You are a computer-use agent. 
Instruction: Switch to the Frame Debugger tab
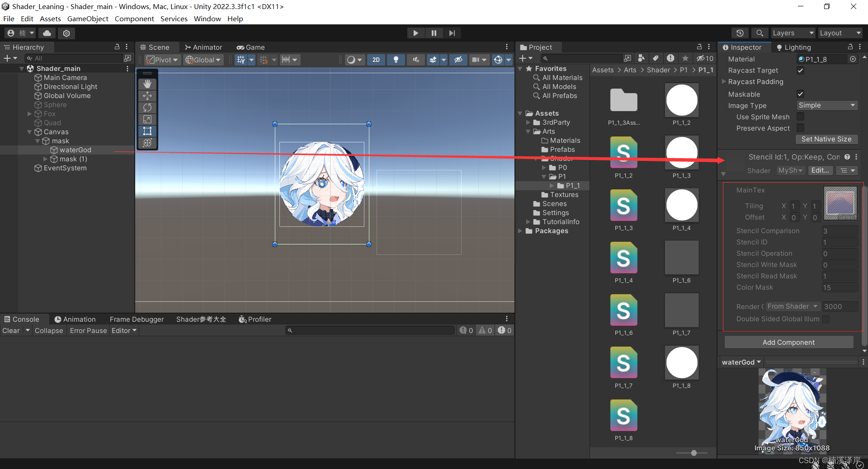(137, 319)
